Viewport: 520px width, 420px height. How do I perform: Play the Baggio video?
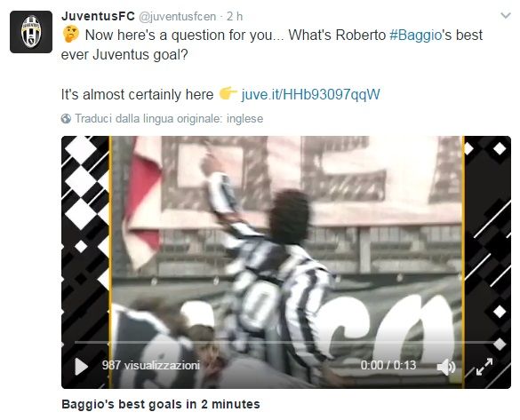coord(81,367)
